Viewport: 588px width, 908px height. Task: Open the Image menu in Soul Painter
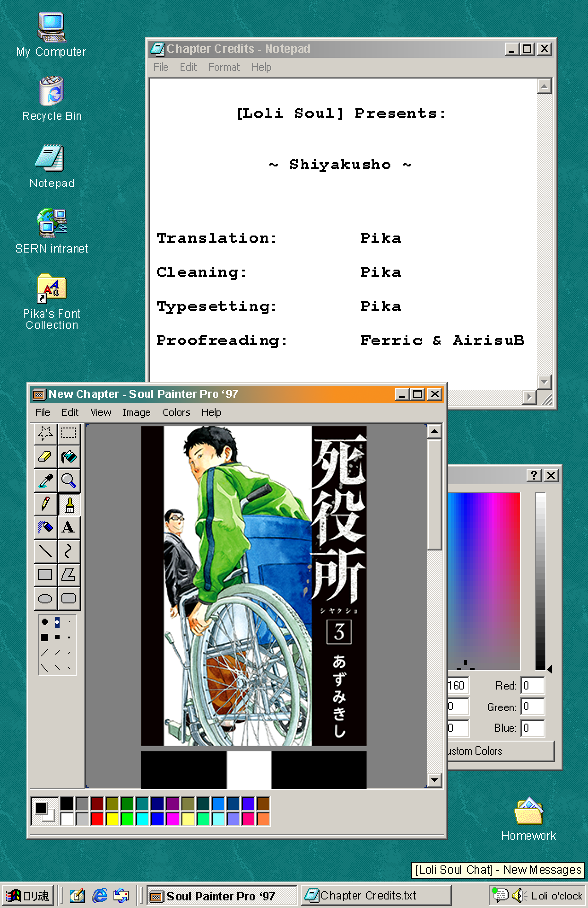136,412
